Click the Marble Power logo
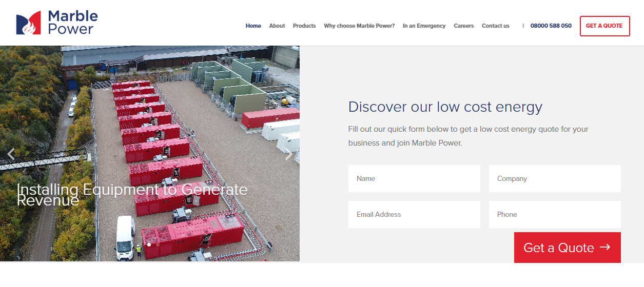Screen dimensions: 644x287 coord(56,23)
